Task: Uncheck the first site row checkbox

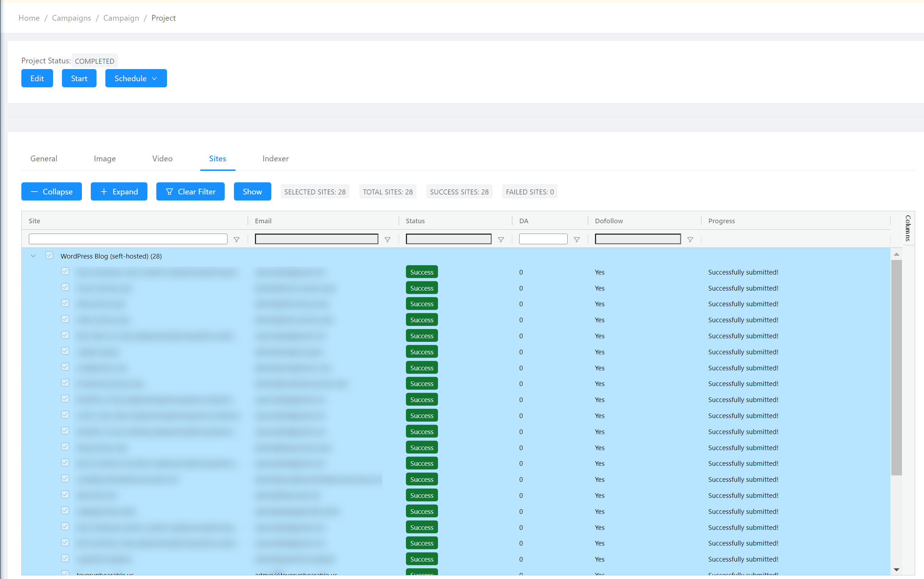Action: tap(65, 271)
